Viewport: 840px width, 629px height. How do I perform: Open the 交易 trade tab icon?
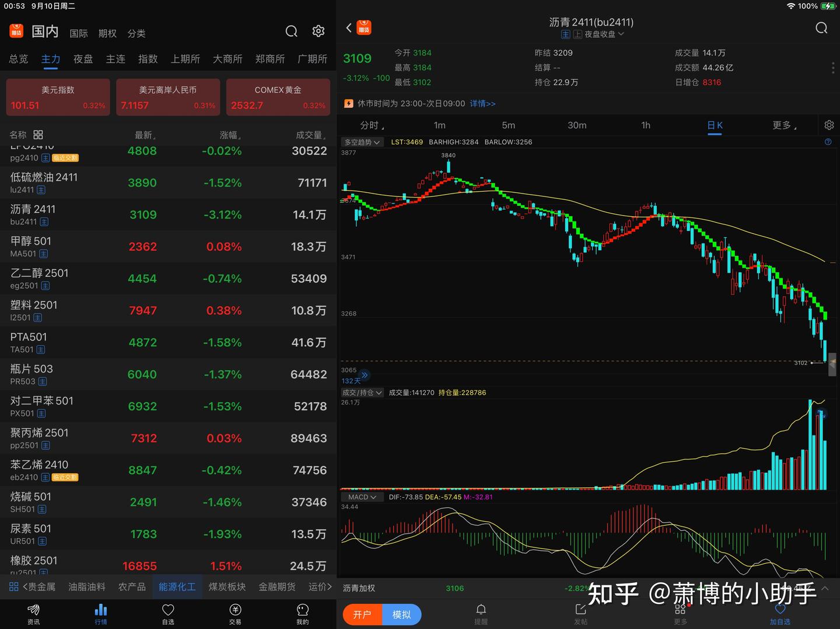(x=235, y=610)
